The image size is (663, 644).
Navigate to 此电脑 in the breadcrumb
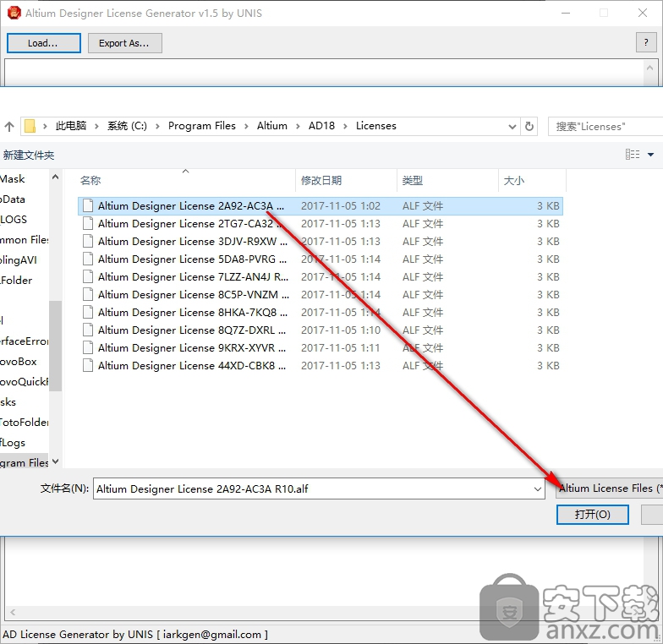[x=71, y=126]
